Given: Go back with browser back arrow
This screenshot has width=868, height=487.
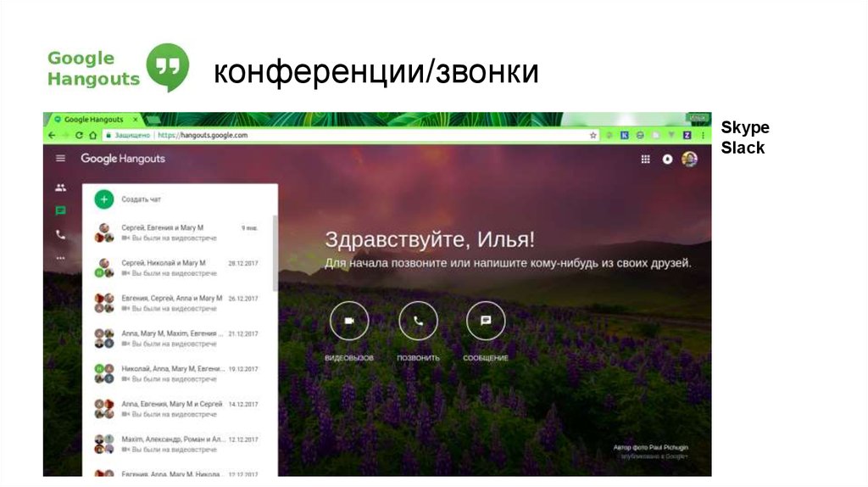Looking at the screenshot, I should 52,135.
